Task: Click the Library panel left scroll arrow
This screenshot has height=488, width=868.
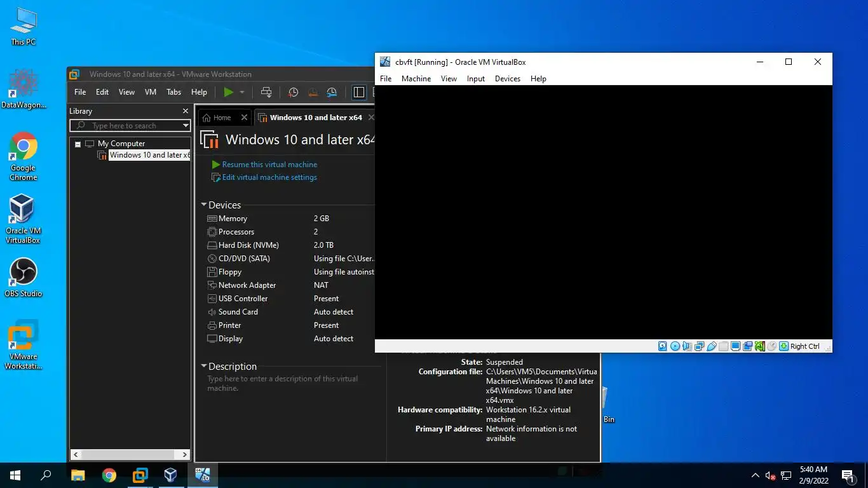Action: 76,454
